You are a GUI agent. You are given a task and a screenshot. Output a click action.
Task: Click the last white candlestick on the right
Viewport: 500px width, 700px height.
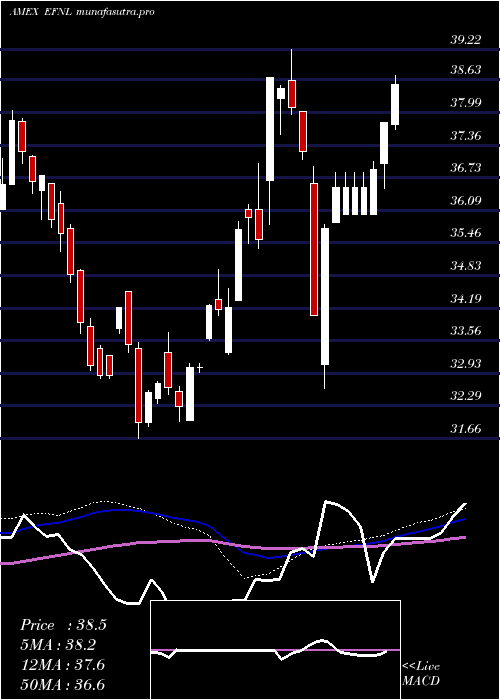pyautogui.click(x=395, y=104)
